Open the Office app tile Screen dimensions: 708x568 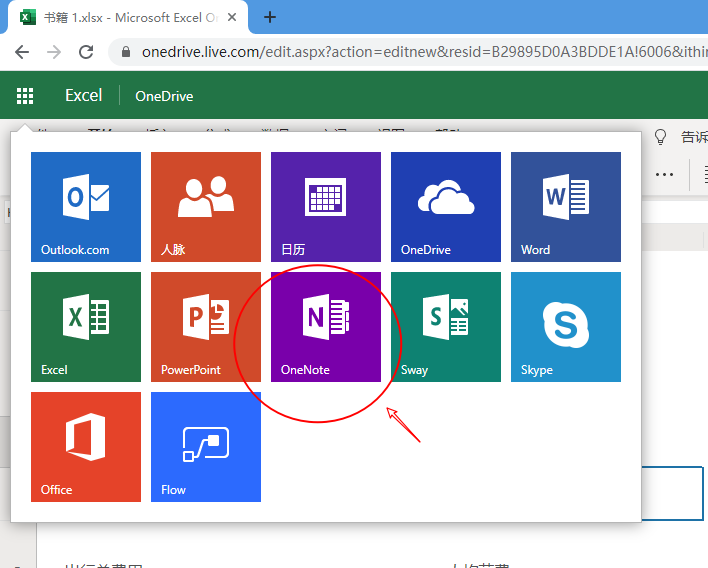pos(86,447)
